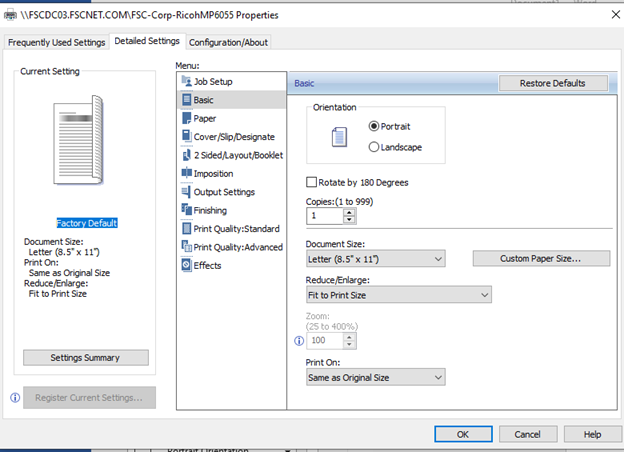Select the Imposition menu icon
This screenshot has width=624, height=452.
pos(186,173)
